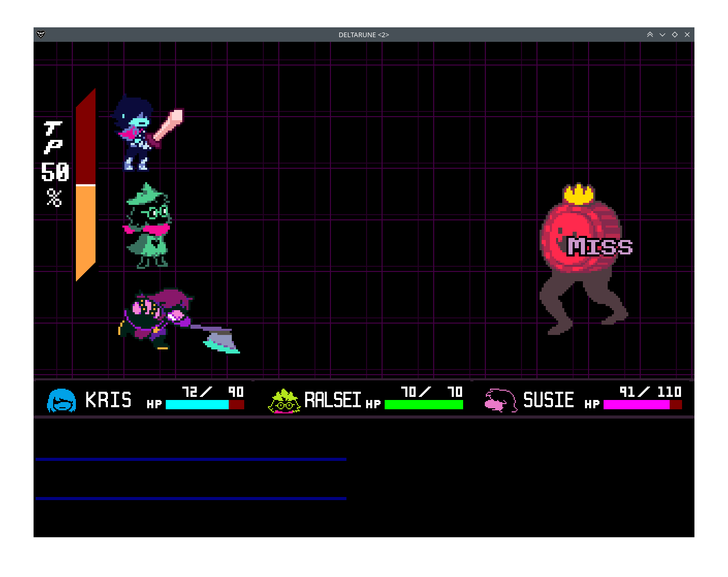
Task: Click Kris's 72 / 90 HP value
Action: [x=213, y=392]
